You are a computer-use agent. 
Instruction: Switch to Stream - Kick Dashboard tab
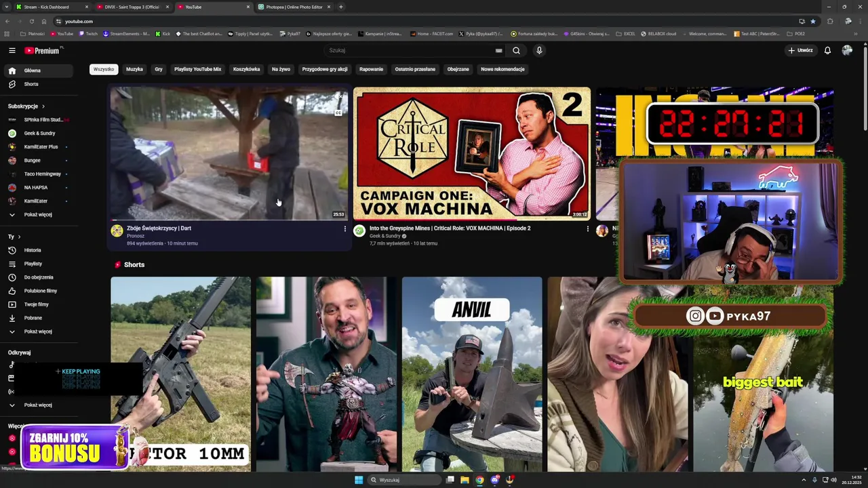coord(52,7)
